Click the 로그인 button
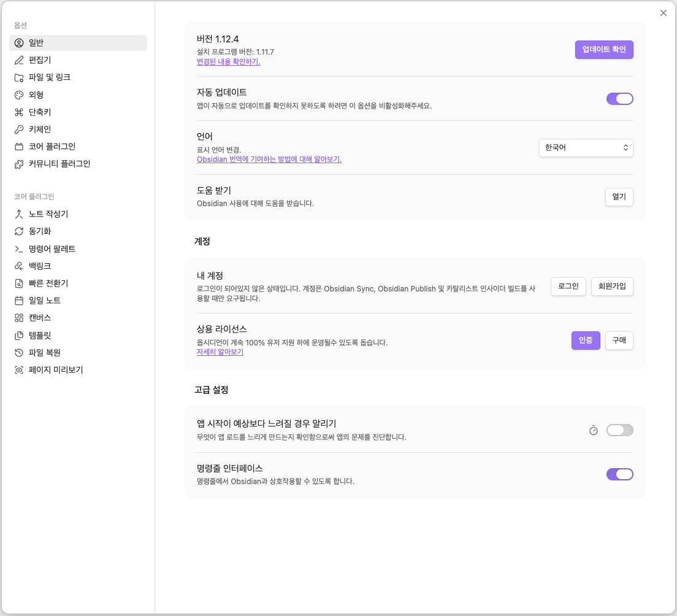The height and width of the screenshot is (616, 677). coord(568,287)
